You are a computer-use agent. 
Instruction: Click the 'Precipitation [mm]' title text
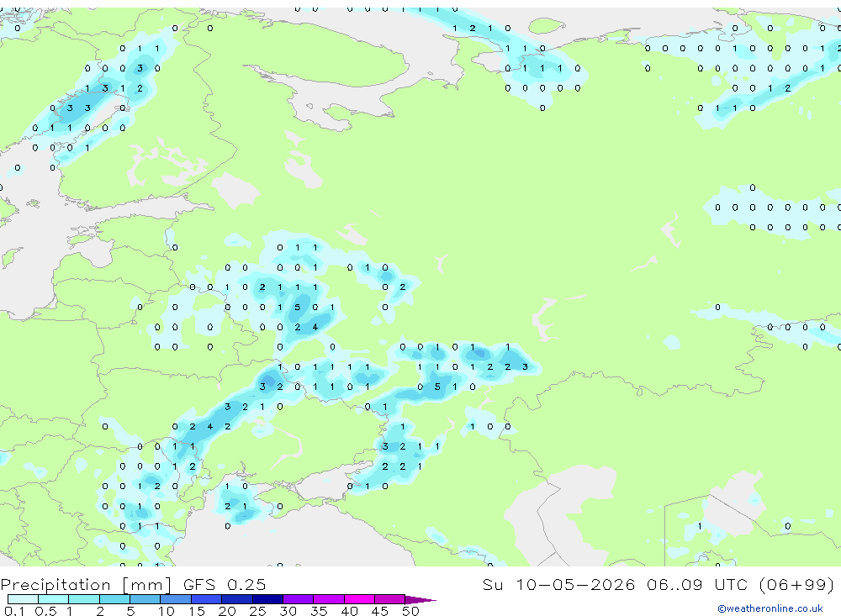86,584
